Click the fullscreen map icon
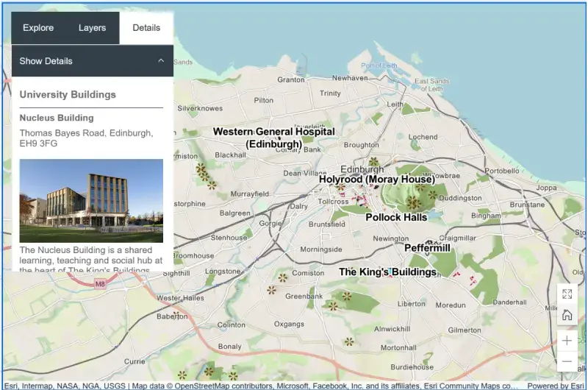Screen dimensions: 588x390 [567, 294]
